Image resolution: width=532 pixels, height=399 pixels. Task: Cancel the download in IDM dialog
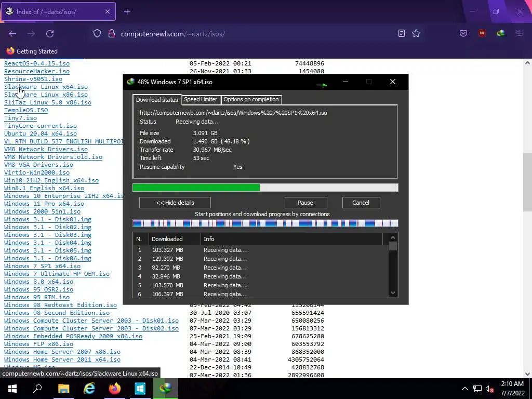pos(361,203)
